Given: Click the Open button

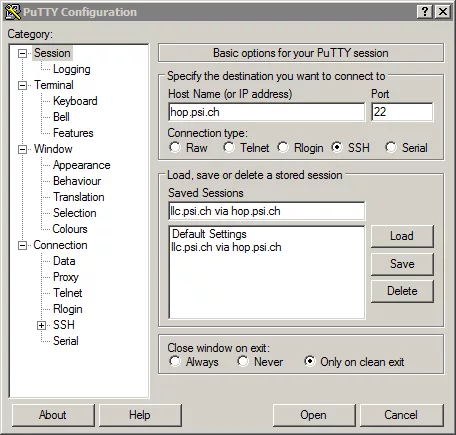Looking at the screenshot, I should tap(314, 415).
